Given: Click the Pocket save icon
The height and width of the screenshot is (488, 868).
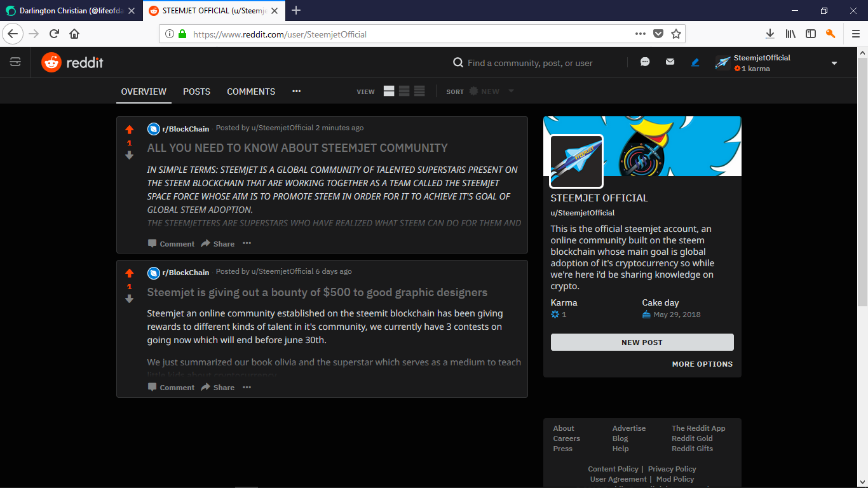Looking at the screenshot, I should pos(659,34).
